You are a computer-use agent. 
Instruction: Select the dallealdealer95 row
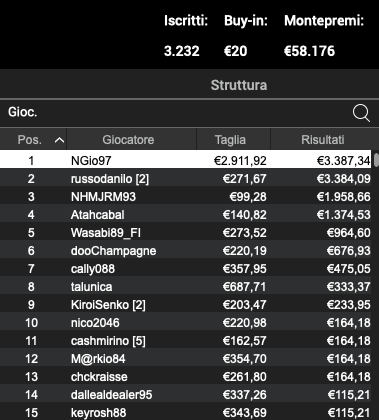pyautogui.click(x=186, y=395)
